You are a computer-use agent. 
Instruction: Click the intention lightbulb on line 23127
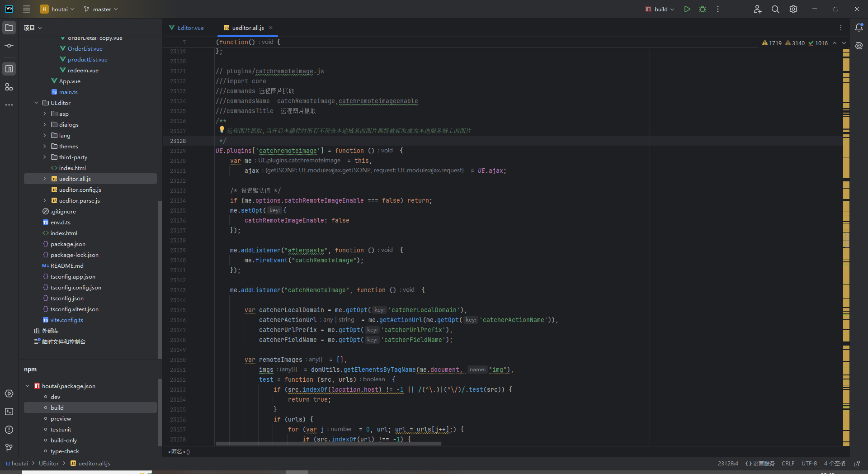222,129
